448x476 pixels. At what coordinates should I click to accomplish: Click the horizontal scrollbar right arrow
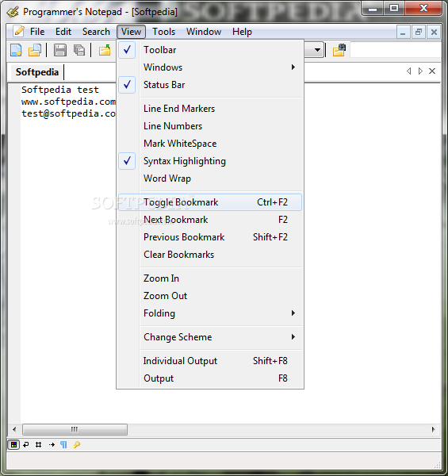click(x=433, y=429)
